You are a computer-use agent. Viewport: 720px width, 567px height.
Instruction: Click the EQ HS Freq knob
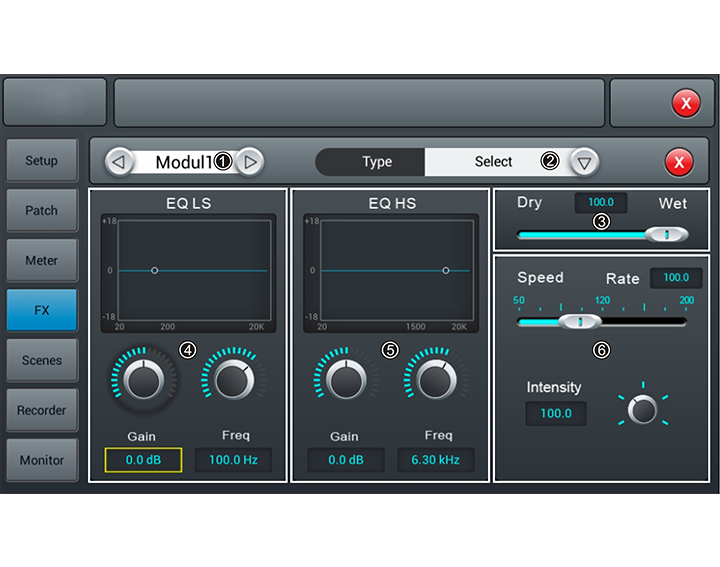pyautogui.click(x=436, y=380)
